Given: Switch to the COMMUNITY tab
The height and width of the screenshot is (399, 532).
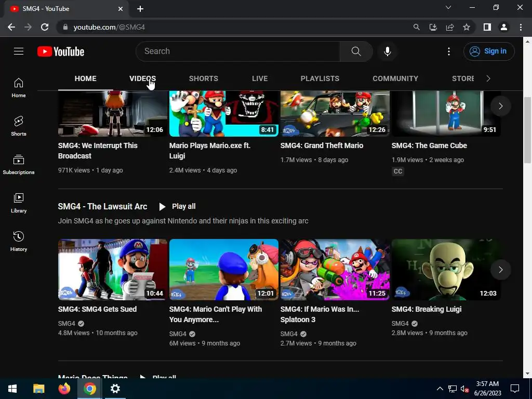Looking at the screenshot, I should [x=395, y=79].
